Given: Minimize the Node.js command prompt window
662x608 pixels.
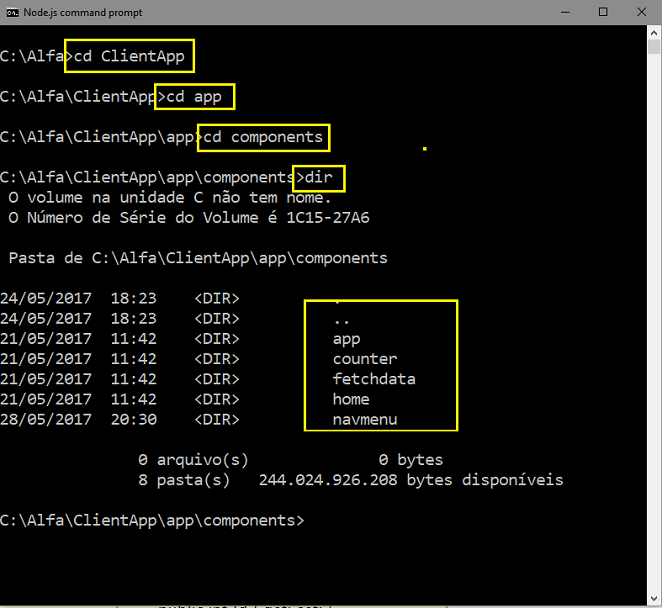Looking at the screenshot, I should click(565, 12).
